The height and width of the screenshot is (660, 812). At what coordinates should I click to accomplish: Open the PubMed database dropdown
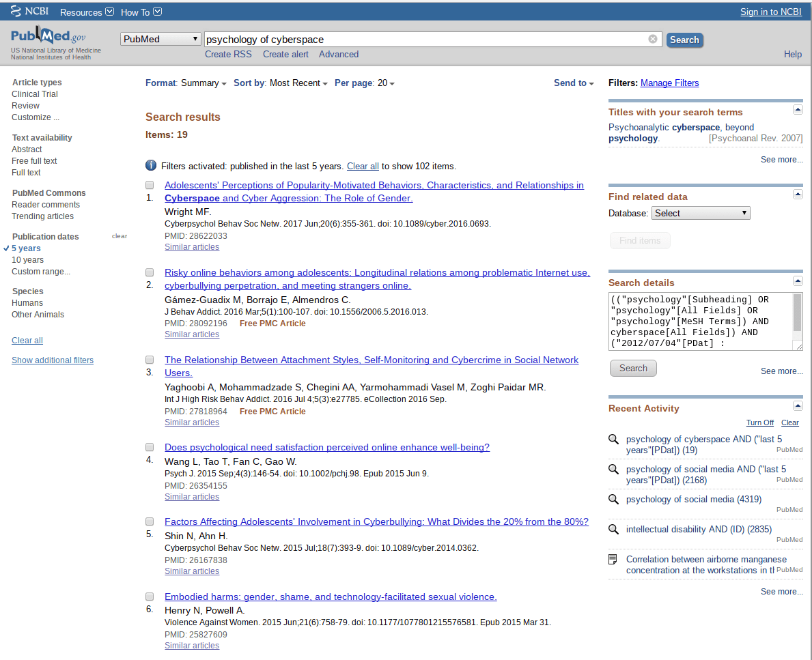click(x=160, y=40)
